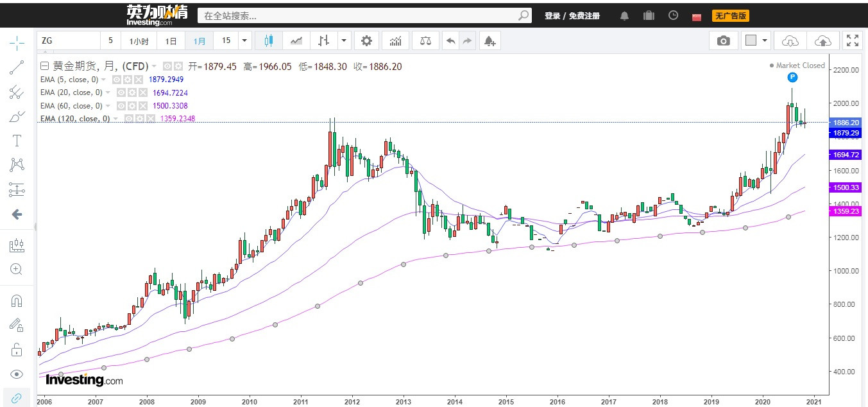868x407 pixels.
Task: Hide the EMA (5, close, 0) indicator
Action: pos(117,80)
